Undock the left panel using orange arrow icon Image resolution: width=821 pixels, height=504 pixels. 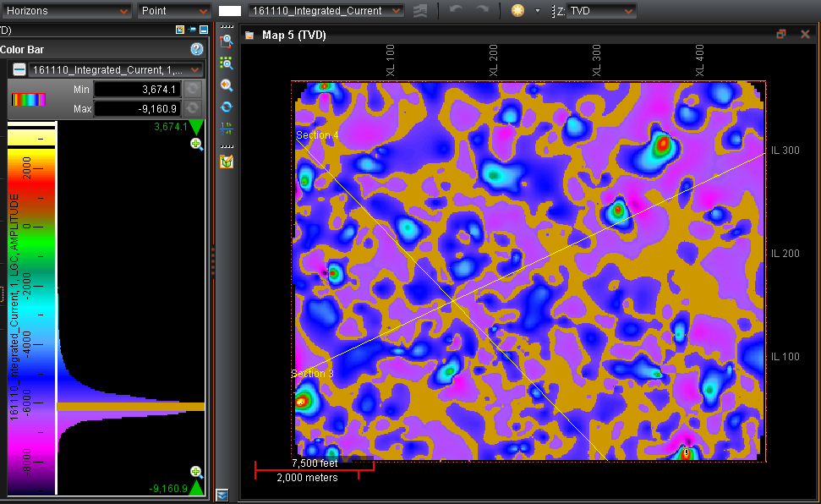(180, 30)
